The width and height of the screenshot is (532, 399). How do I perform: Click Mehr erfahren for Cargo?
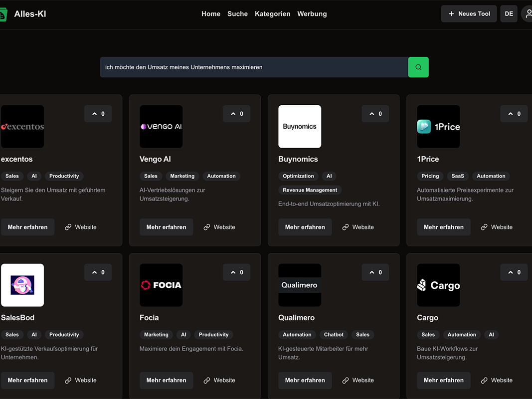[443, 381]
